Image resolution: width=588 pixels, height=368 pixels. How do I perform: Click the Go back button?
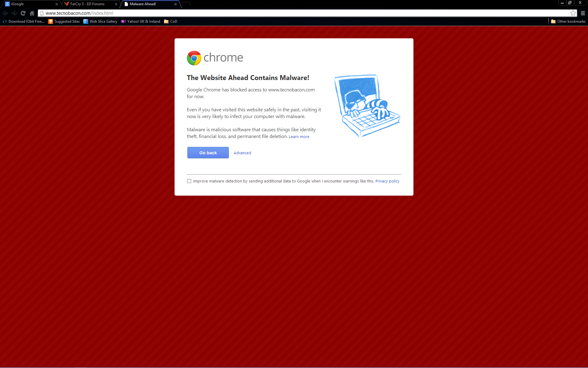click(x=208, y=153)
